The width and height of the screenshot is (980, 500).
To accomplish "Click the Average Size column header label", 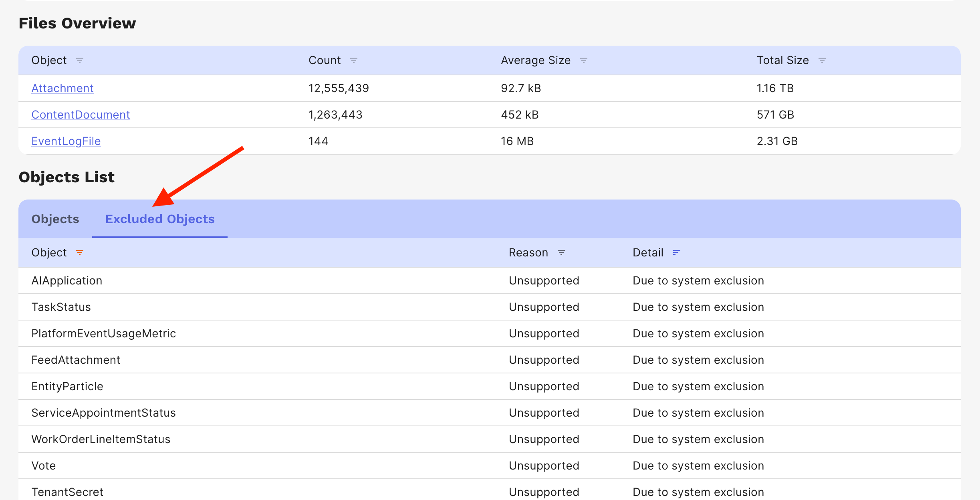I will [x=536, y=60].
